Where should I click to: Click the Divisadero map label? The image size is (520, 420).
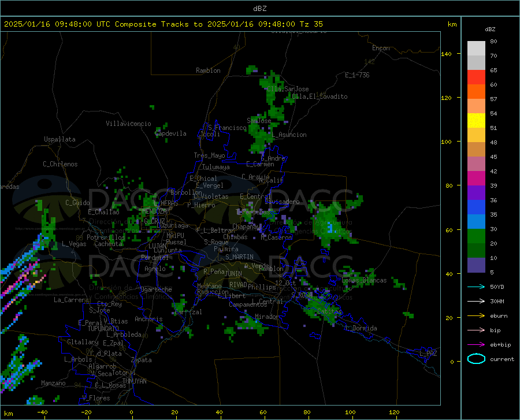click(x=282, y=202)
